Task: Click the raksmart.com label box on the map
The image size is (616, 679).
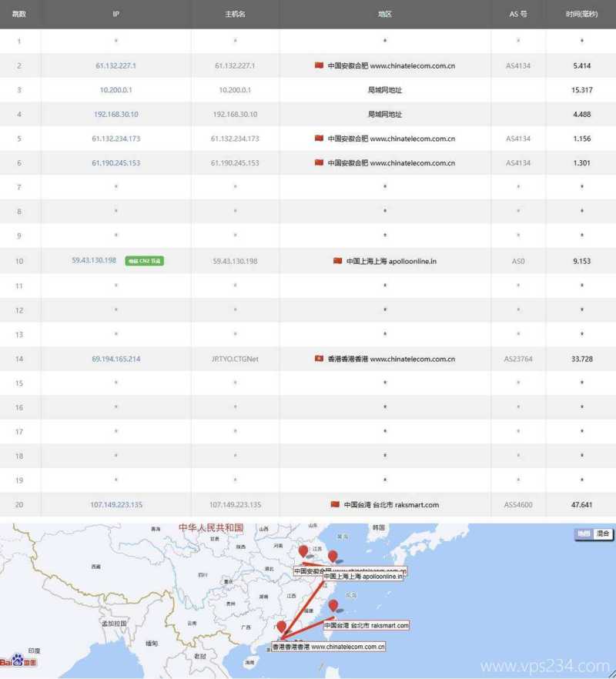Action: tap(367, 626)
